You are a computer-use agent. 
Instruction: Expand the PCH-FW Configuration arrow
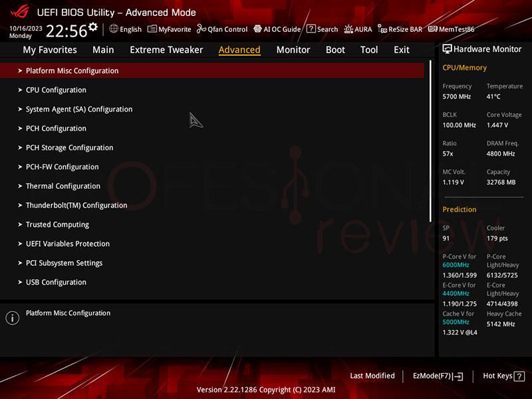tap(20, 167)
